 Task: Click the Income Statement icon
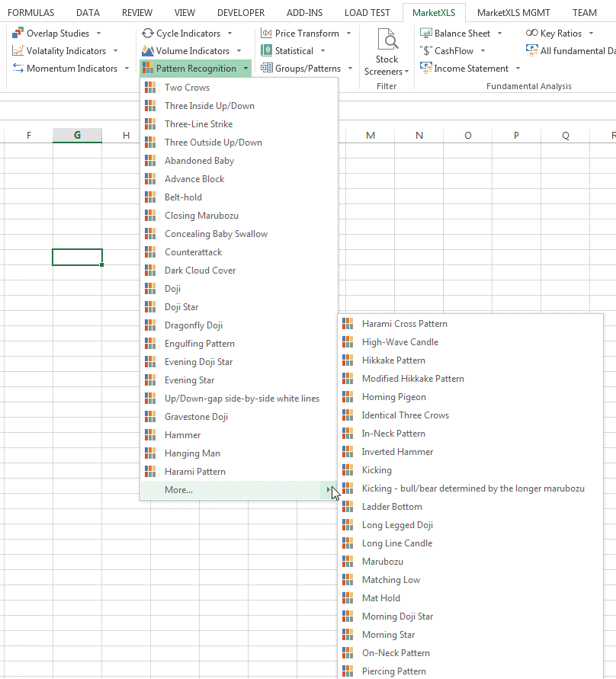point(426,69)
